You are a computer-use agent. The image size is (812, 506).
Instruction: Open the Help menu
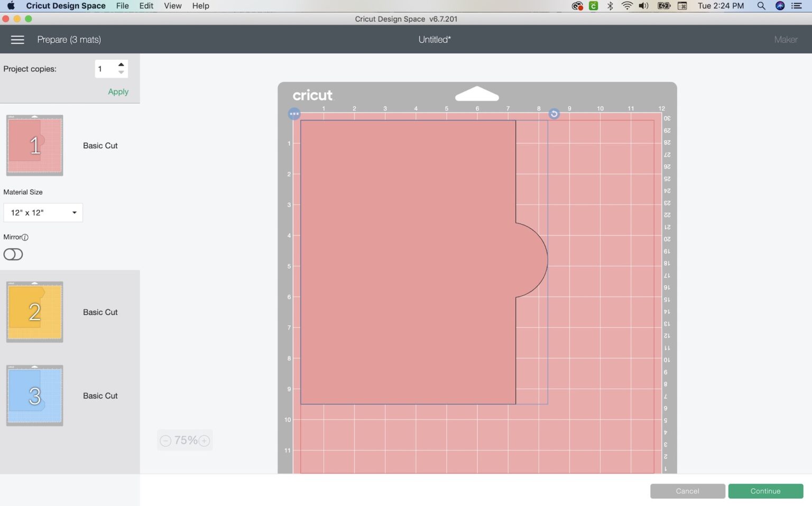200,6
